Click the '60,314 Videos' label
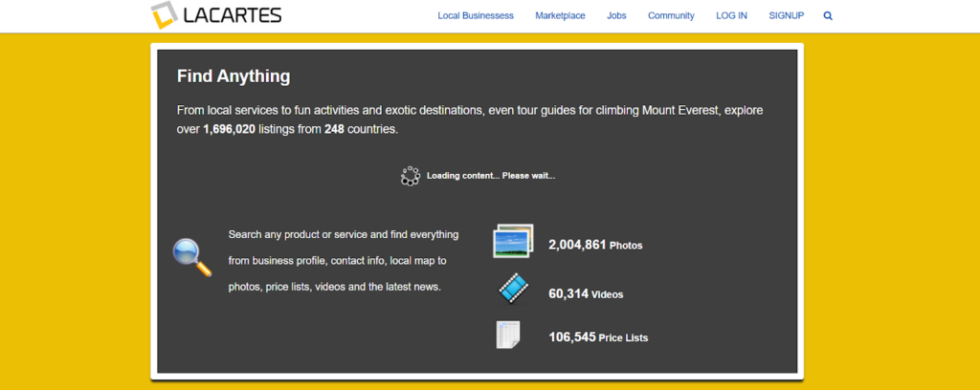Viewport: 980px width, 390px height. pos(587,293)
